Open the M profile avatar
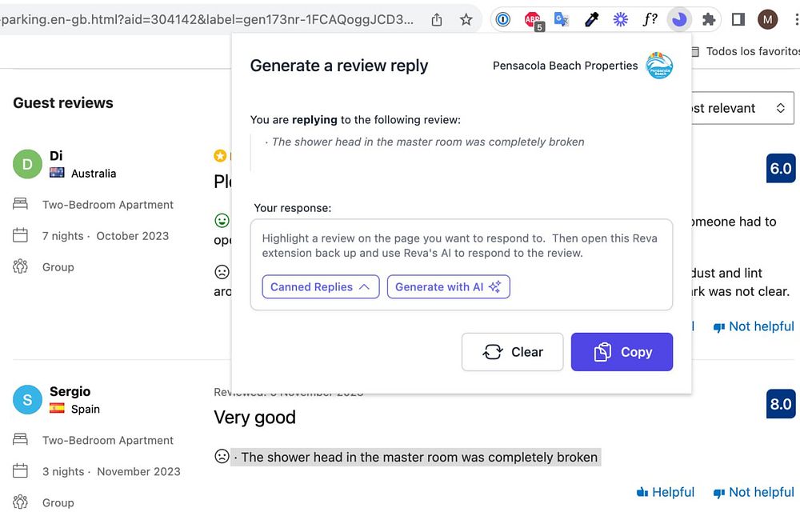This screenshot has height=532, width=800. coord(767,20)
